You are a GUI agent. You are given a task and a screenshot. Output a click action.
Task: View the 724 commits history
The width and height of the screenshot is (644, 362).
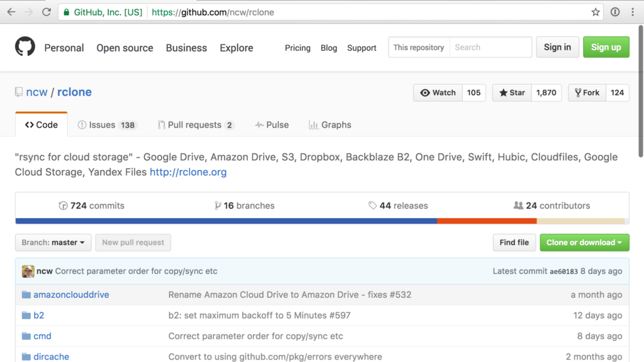92,206
